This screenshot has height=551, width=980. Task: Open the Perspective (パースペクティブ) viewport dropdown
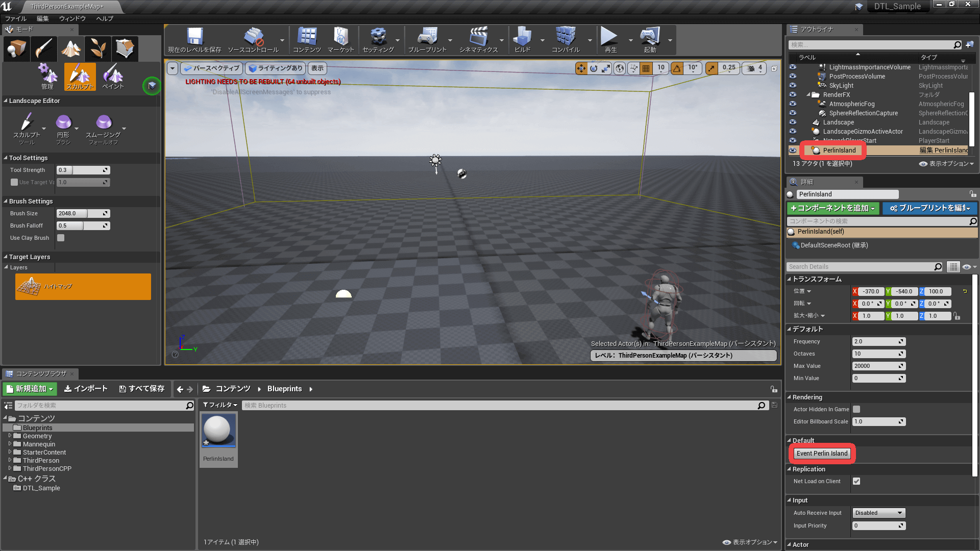pyautogui.click(x=211, y=68)
